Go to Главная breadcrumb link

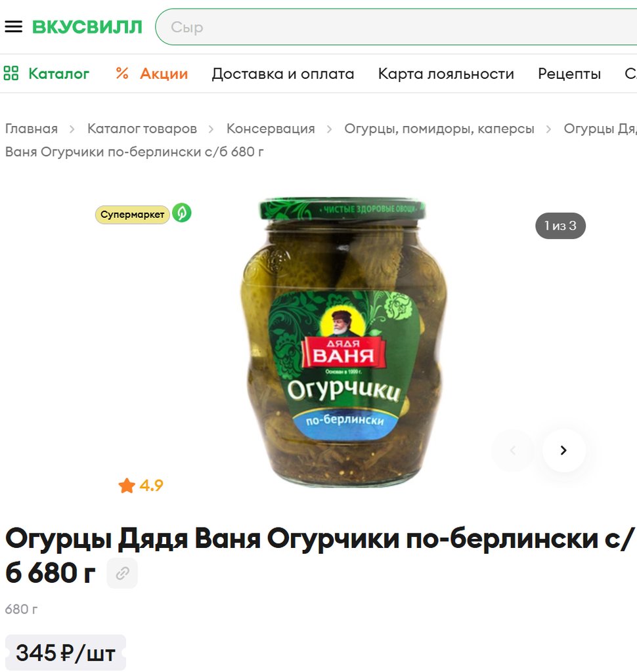(x=32, y=129)
